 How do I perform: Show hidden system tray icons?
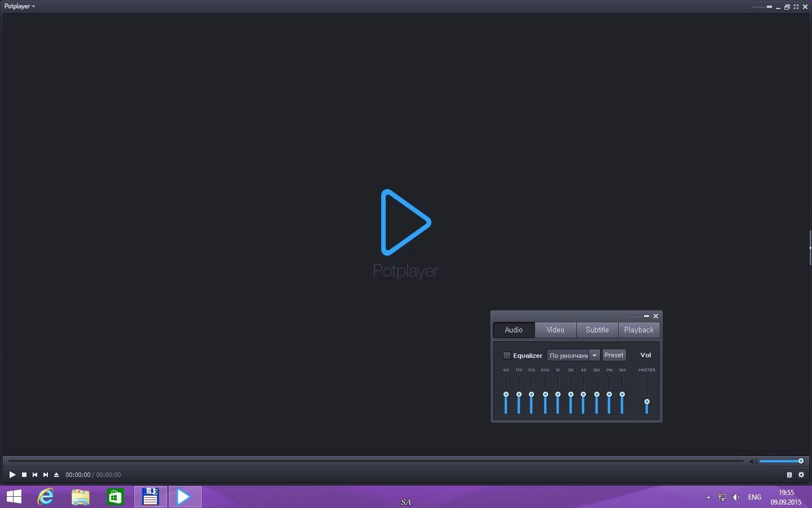pos(708,497)
